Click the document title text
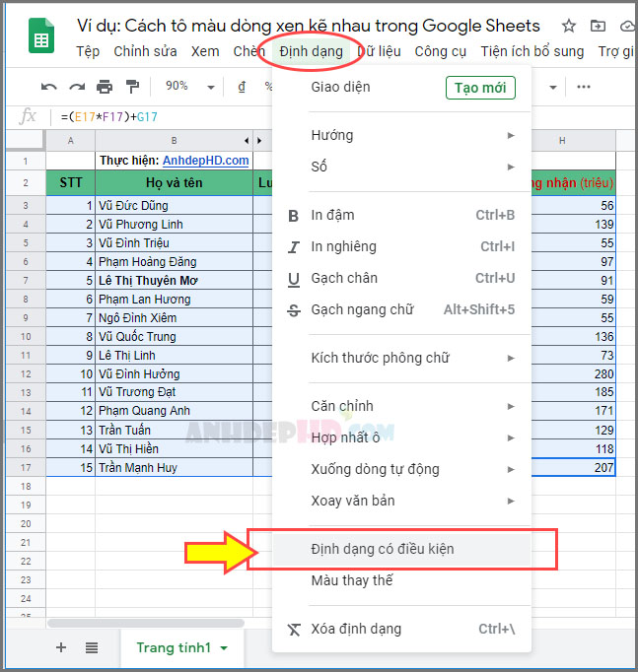Screen dimensions: 638x672 click(309, 27)
